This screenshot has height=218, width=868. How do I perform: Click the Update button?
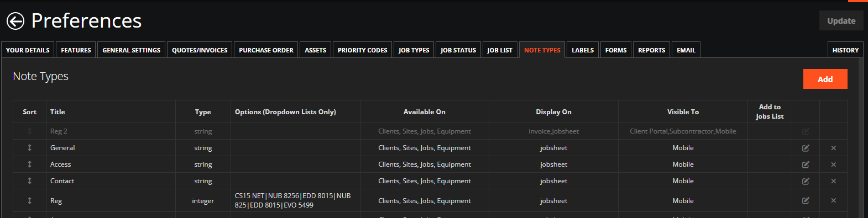[x=841, y=21]
